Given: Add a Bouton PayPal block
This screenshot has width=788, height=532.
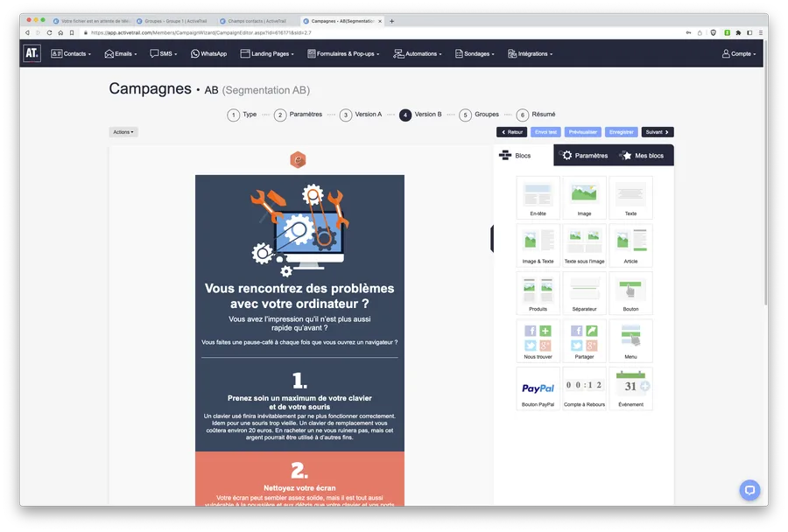Looking at the screenshot, I should coord(538,388).
